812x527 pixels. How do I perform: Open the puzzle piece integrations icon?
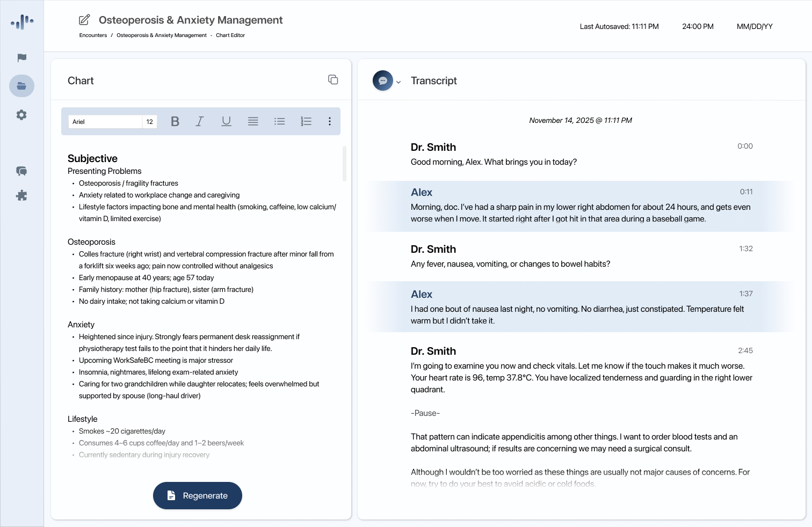[21, 195]
